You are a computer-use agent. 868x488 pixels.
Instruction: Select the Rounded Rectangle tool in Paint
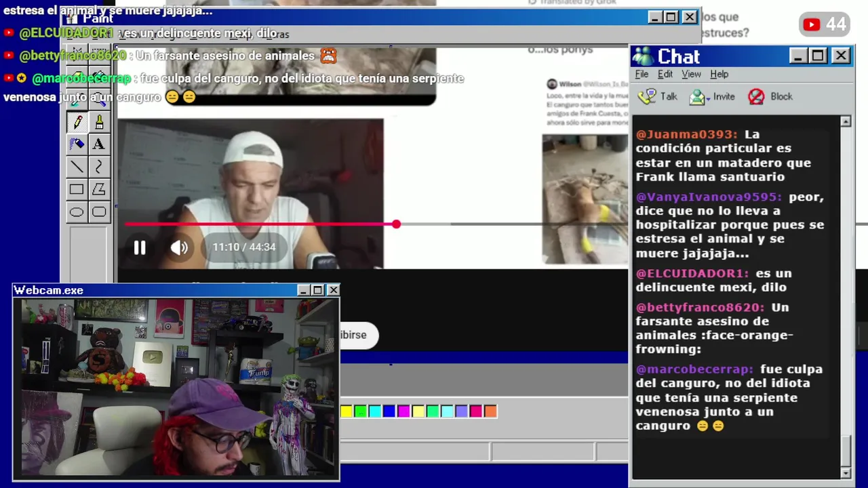click(99, 212)
